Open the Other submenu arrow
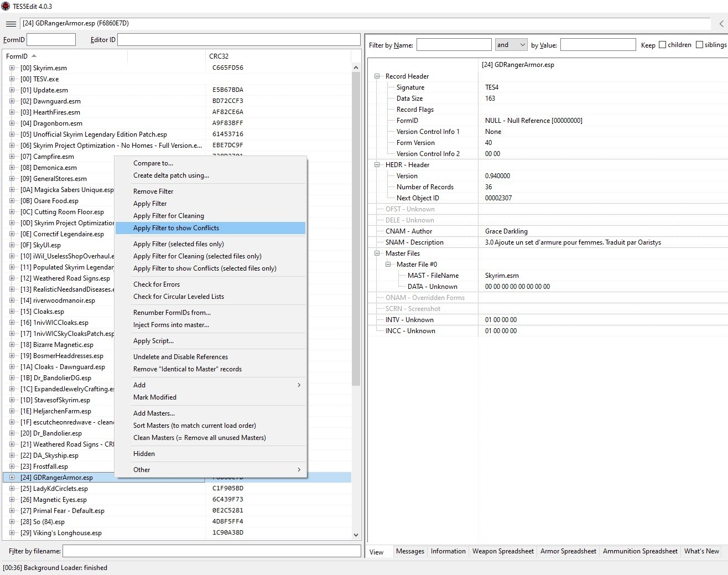The width and height of the screenshot is (728, 575). click(x=299, y=470)
